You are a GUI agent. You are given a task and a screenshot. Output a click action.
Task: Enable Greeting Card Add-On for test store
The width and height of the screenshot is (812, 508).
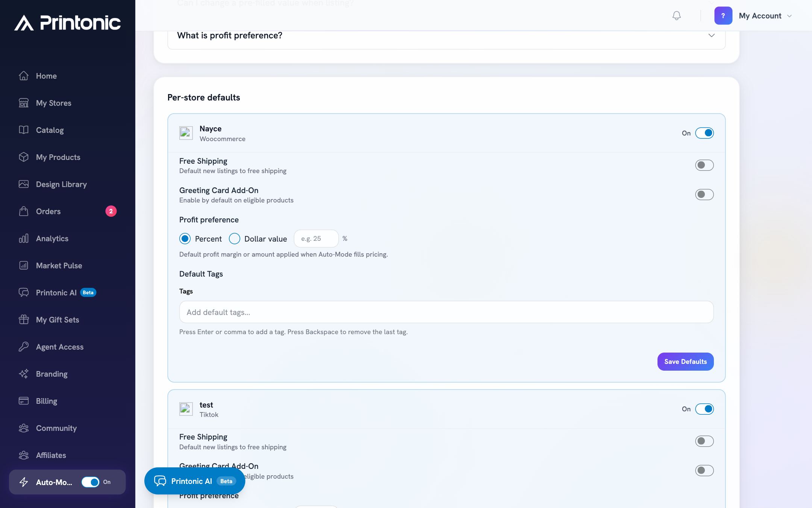704,470
